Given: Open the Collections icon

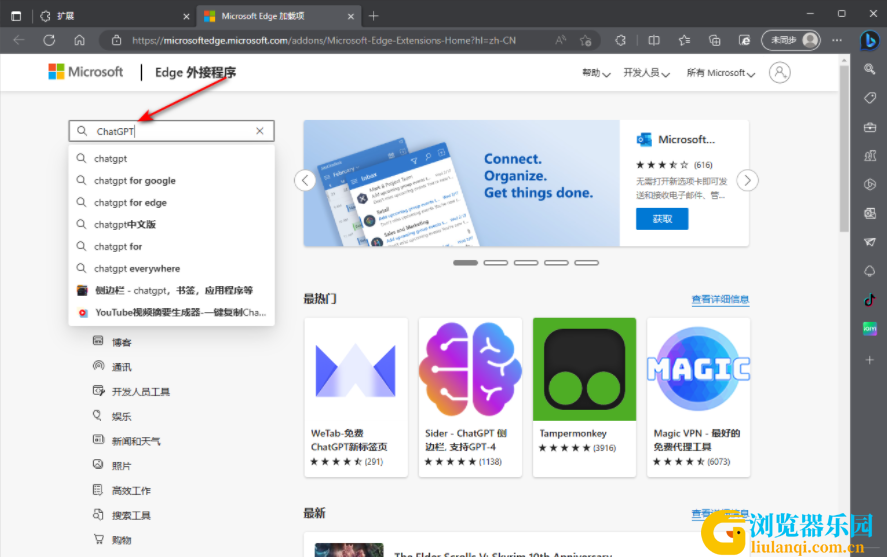Looking at the screenshot, I should 714,40.
